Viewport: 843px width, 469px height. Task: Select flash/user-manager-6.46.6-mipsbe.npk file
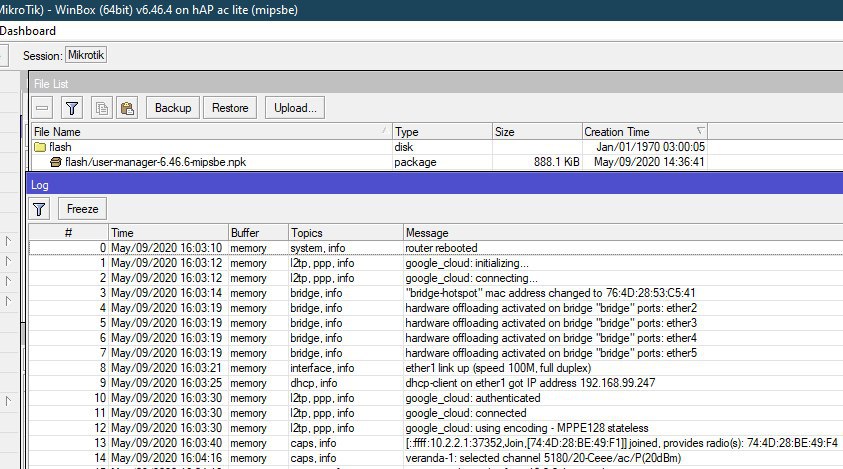point(155,162)
